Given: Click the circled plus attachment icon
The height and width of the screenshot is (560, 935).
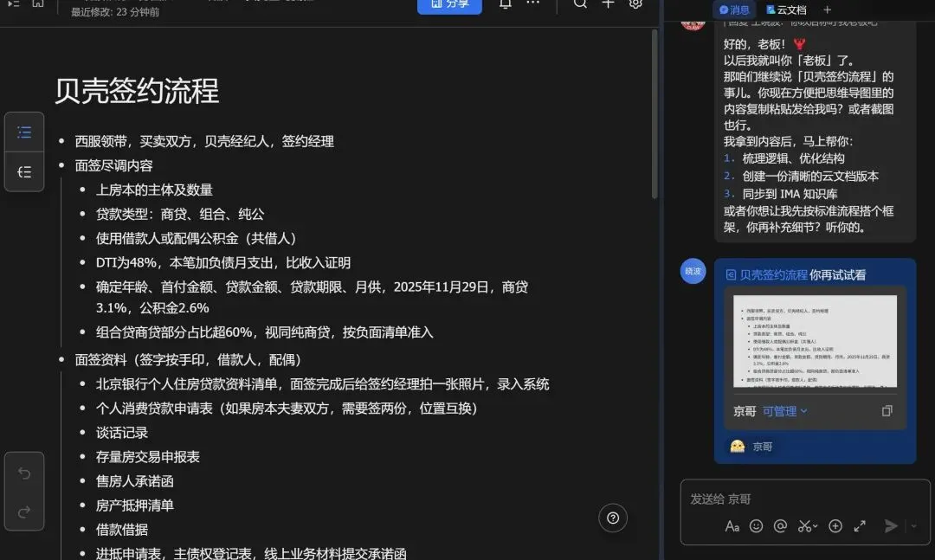Looking at the screenshot, I should point(835,526).
